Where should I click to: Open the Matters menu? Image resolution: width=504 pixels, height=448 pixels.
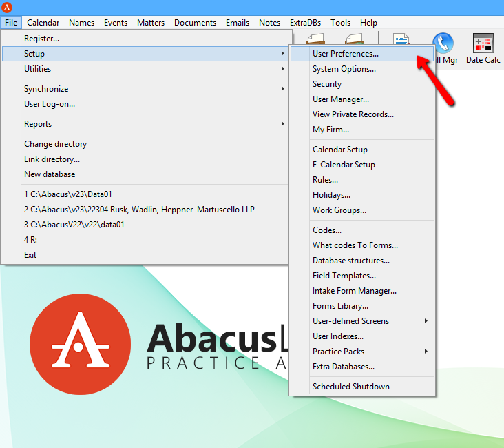point(150,23)
